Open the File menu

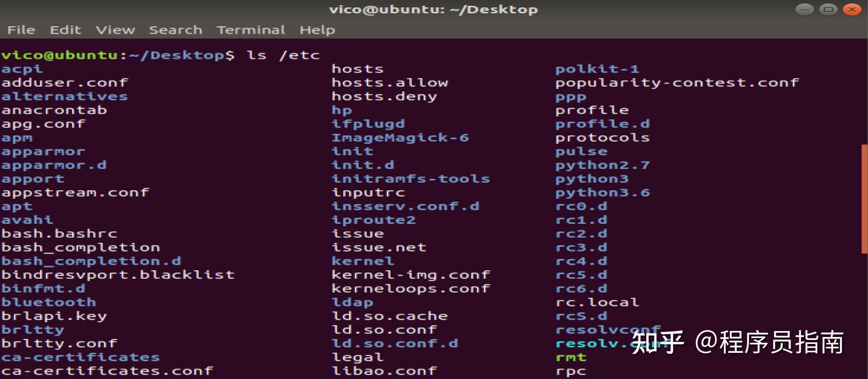click(x=21, y=30)
